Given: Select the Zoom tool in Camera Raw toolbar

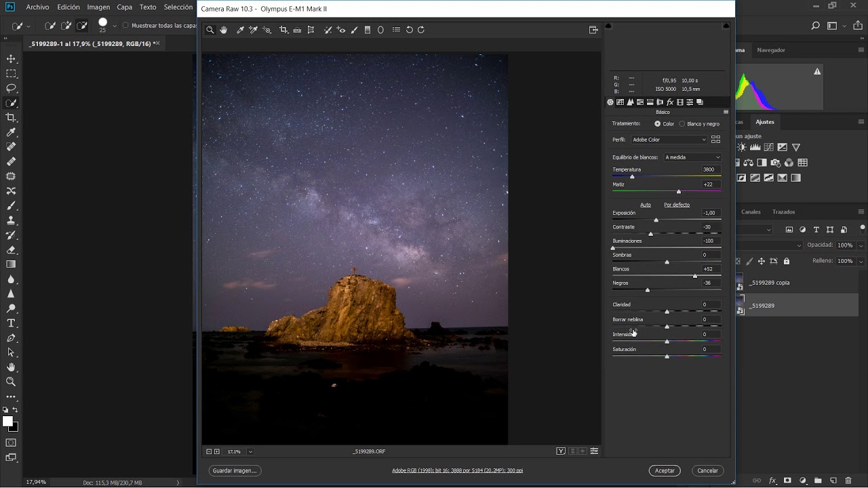Looking at the screenshot, I should point(210,30).
